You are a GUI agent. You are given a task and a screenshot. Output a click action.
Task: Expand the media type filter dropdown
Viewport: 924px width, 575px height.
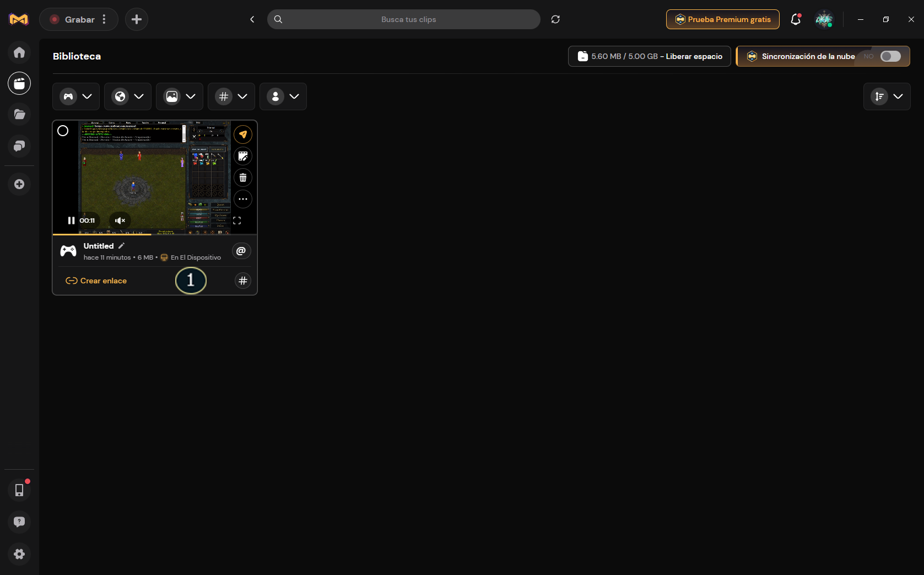180,96
